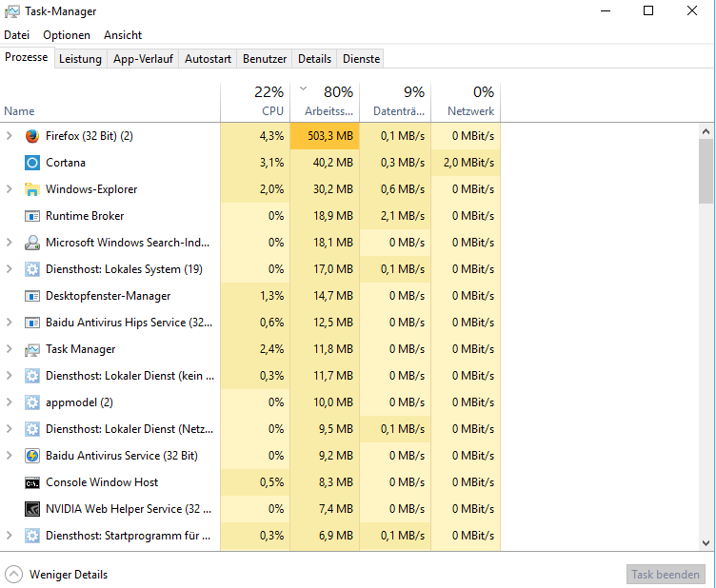Expand Microsoft Windows Search-Indexer row
The height and width of the screenshot is (588, 716).
10,243
